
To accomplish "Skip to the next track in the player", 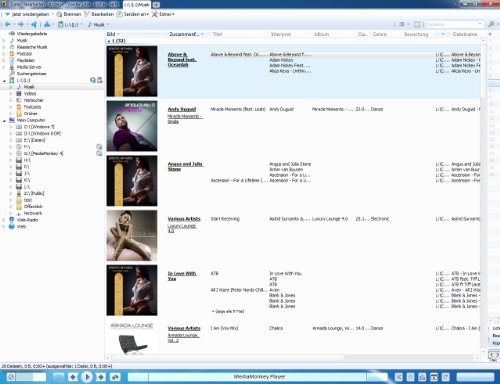I will 101,377.
